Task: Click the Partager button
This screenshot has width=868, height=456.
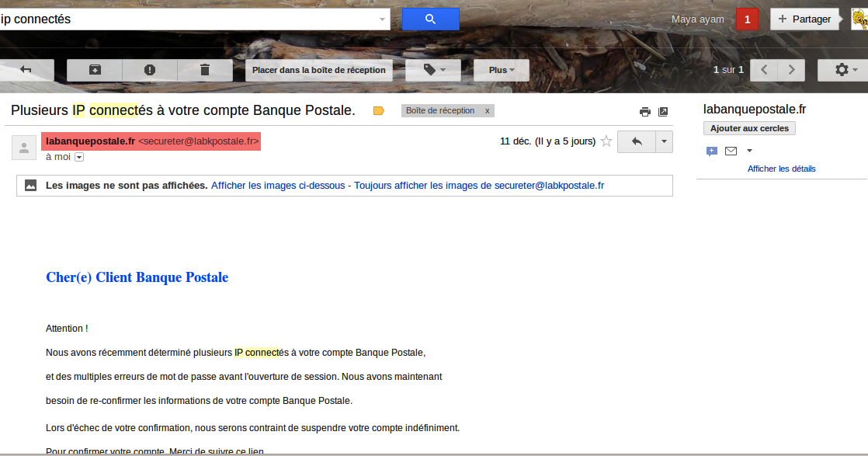Action: pyautogui.click(x=805, y=19)
